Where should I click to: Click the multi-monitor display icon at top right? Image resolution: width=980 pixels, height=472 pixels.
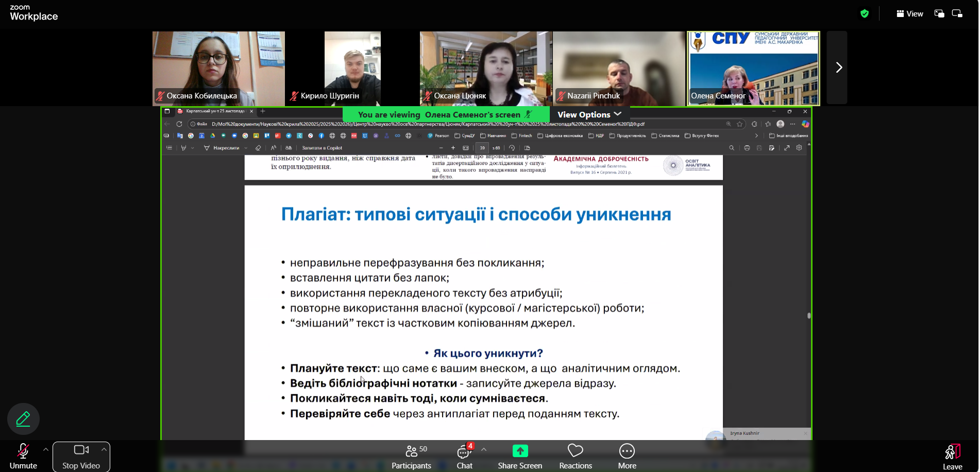click(x=957, y=14)
